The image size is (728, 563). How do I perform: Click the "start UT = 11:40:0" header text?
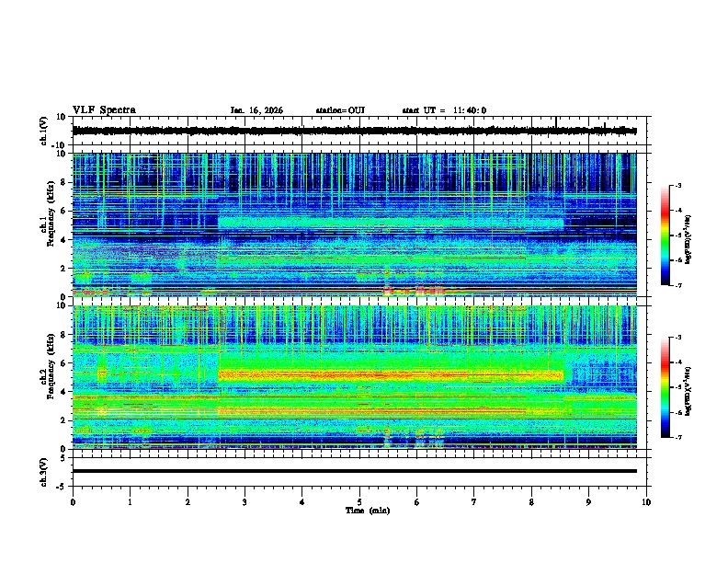point(444,110)
